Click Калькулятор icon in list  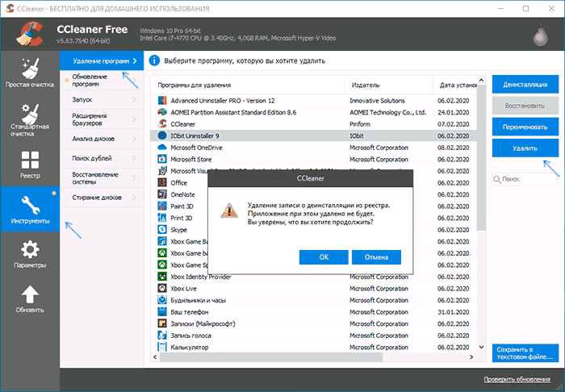point(162,347)
